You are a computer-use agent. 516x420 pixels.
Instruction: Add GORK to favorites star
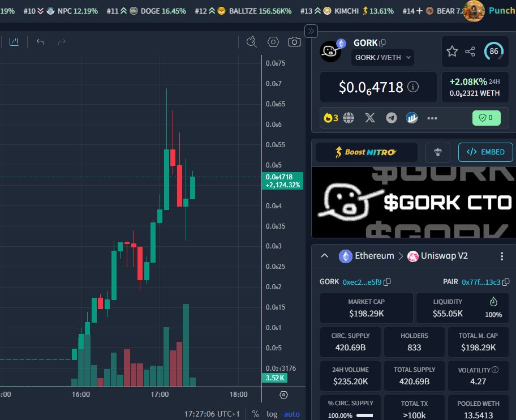452,52
